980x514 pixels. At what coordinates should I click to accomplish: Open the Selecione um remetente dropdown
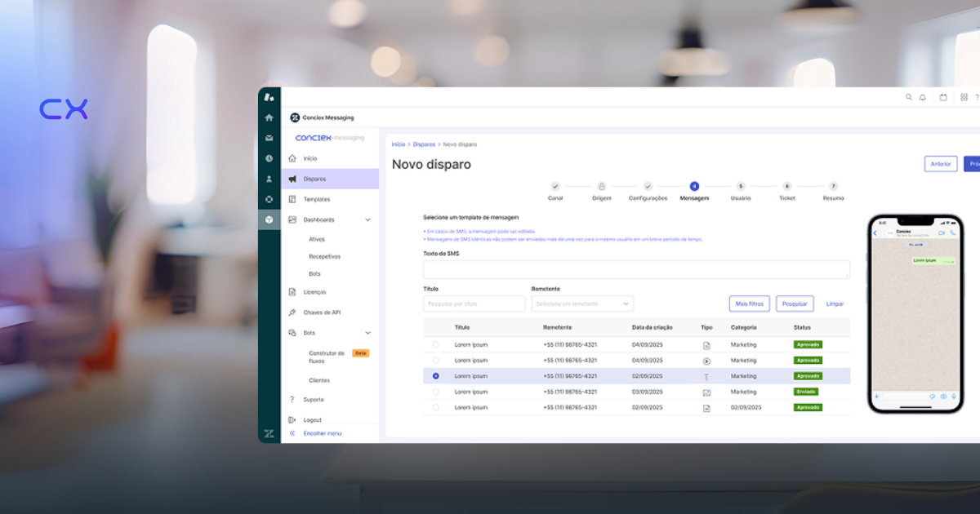582,304
